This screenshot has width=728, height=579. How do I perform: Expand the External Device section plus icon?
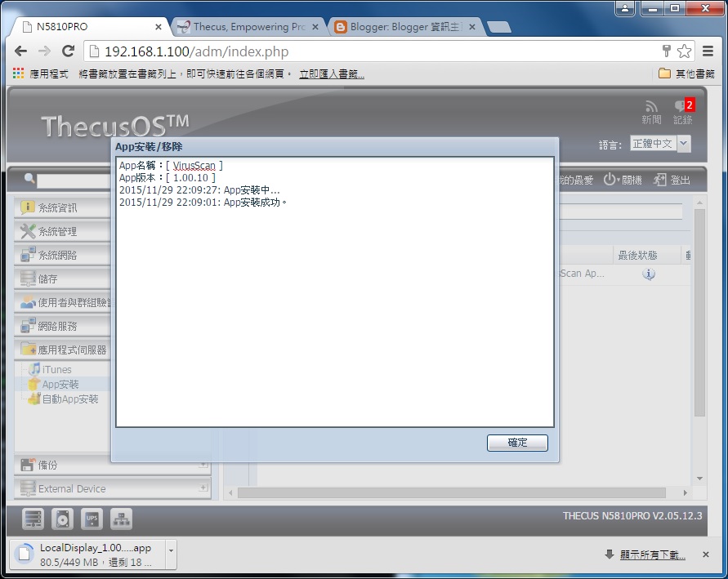pyautogui.click(x=203, y=488)
